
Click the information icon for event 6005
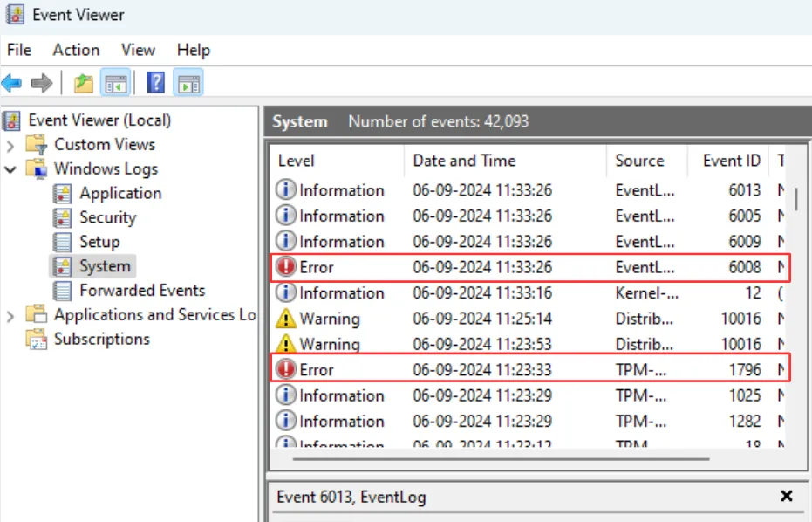[286, 216]
